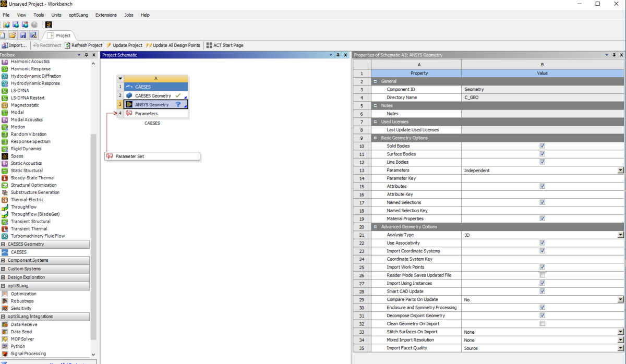626x364 pixels.
Task: Select the CAESES Geometry cell in system A
Action: [x=155, y=96]
